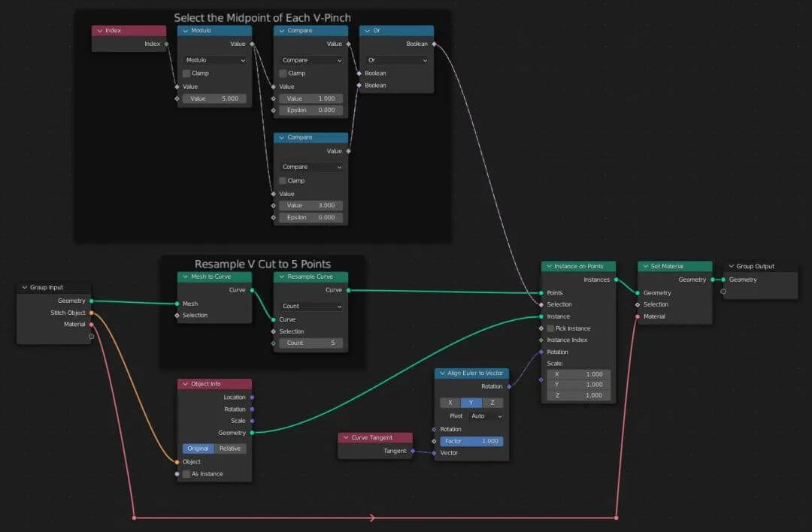The image size is (812, 532).
Task: Open the Modulo operation dropdown
Action: coord(214,60)
